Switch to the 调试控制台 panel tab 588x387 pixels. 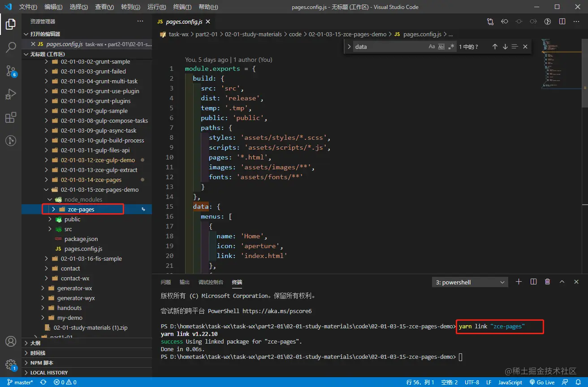211,282
